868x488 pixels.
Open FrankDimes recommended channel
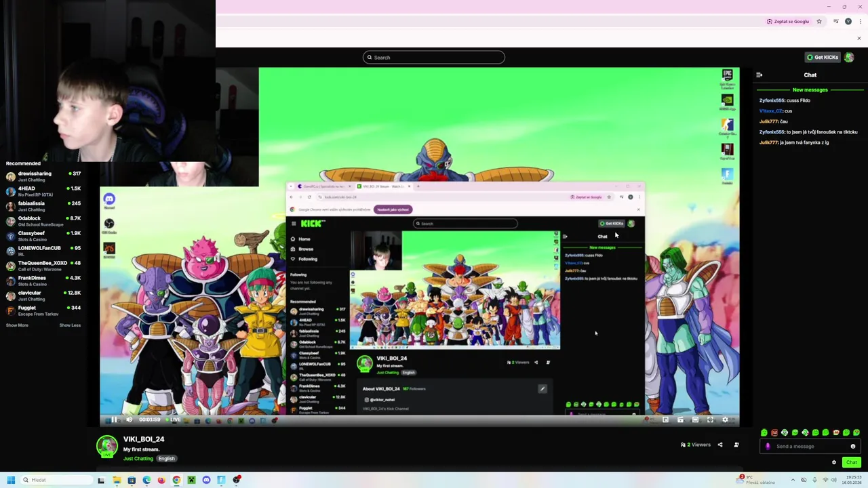[43, 281]
